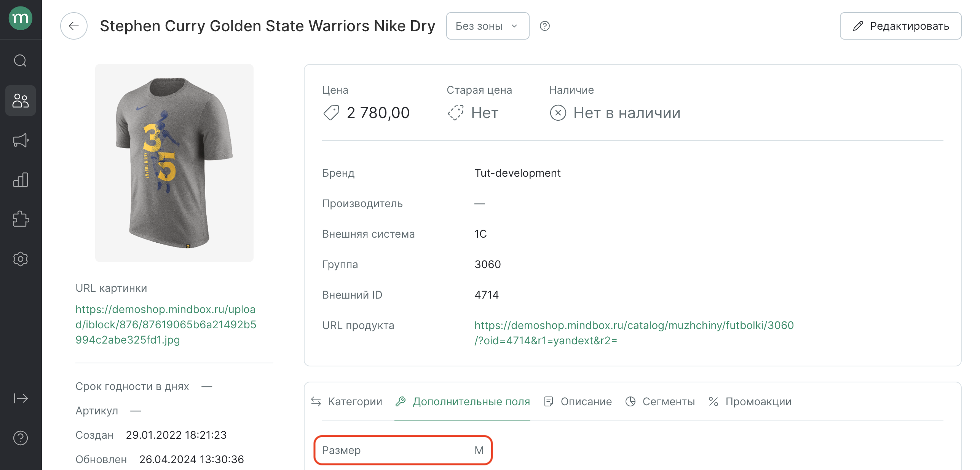Viewport: 980px width, 470px height.
Task: Switch to the 'Дополнительные поля' tab
Action: 463,401
